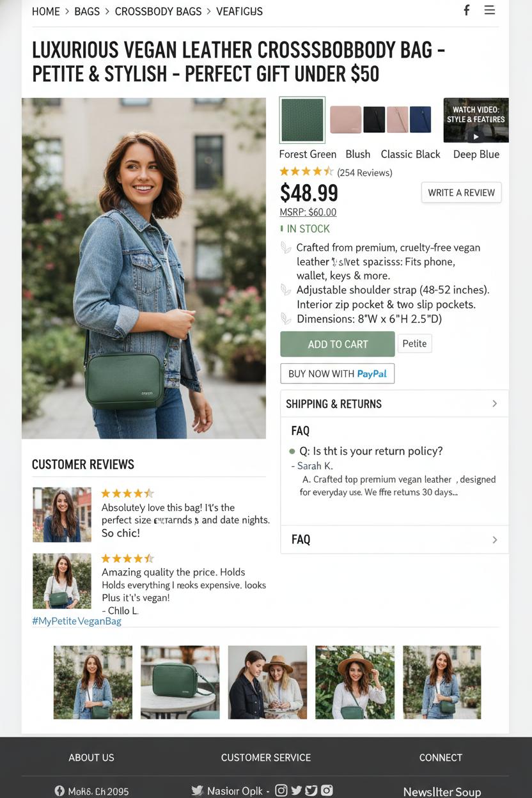Open the #MyPetiteVeganBag hashtag link
This screenshot has height=798, width=532.
click(x=76, y=621)
